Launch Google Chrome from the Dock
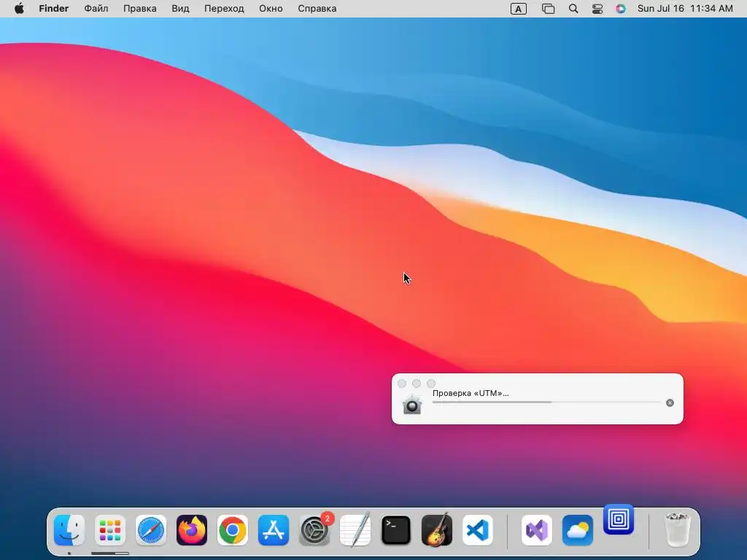This screenshot has width=747, height=560. 233,530
